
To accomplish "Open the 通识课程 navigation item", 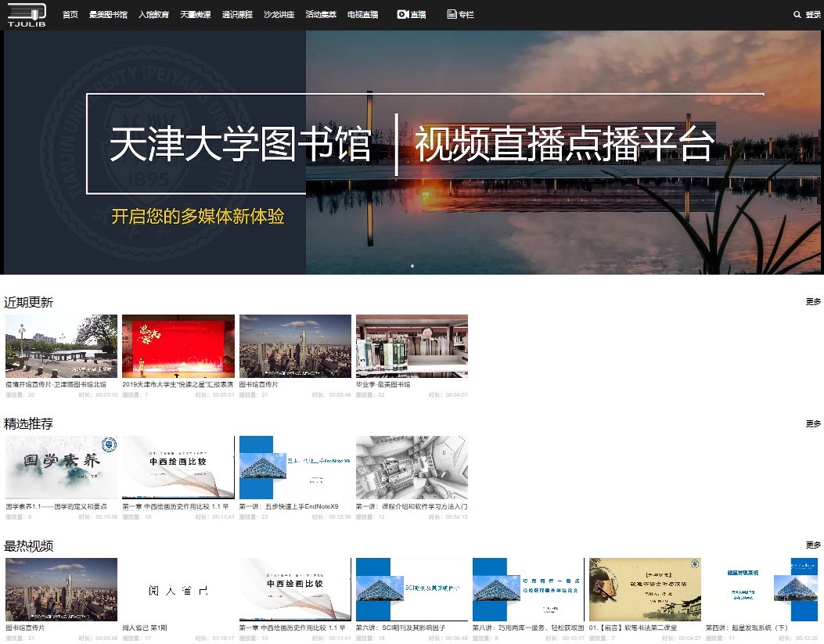I will pos(237,15).
